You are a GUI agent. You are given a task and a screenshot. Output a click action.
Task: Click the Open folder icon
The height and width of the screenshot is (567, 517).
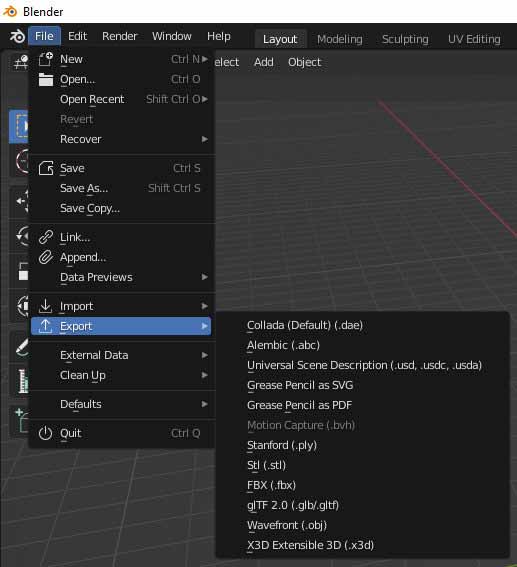pos(46,79)
